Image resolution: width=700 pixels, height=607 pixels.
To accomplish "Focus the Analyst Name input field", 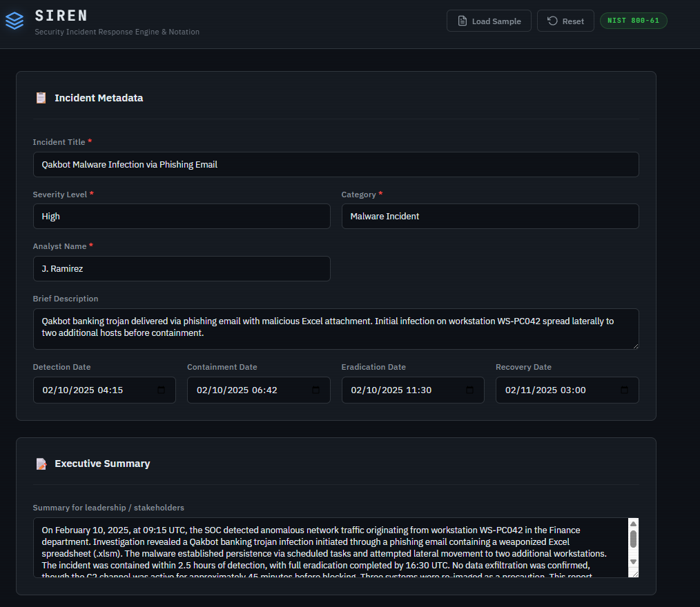I will 182,268.
